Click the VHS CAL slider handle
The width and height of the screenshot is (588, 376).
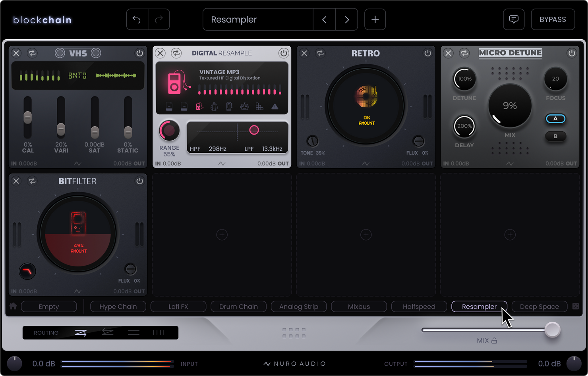coord(27,118)
